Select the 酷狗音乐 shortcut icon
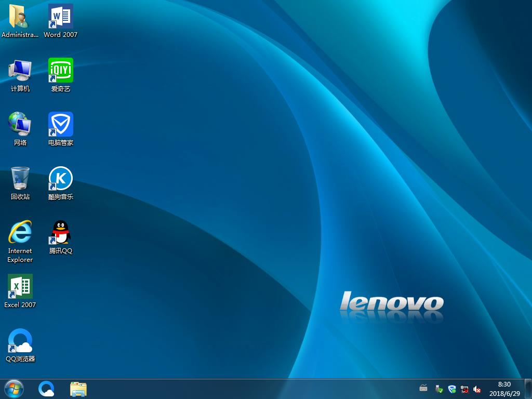The width and height of the screenshot is (532, 399). click(60, 183)
